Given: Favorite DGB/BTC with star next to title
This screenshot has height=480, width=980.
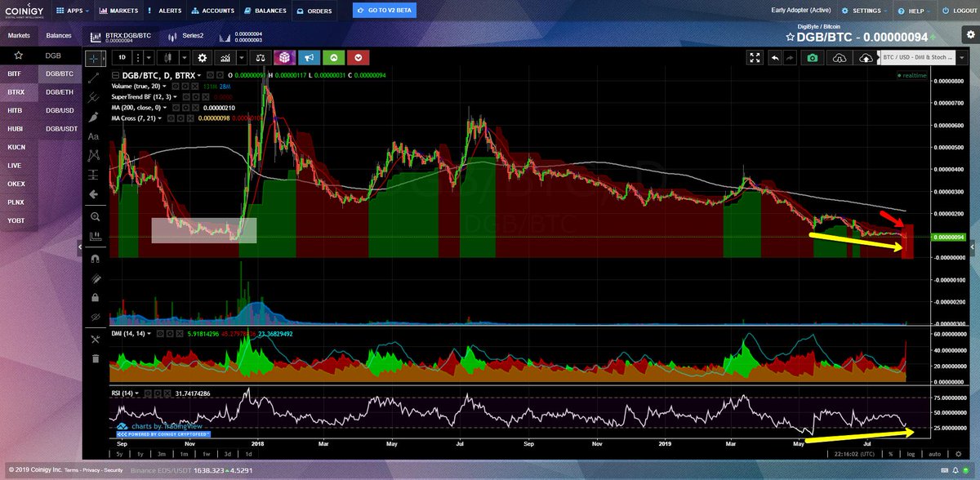Looking at the screenshot, I should click(x=790, y=38).
